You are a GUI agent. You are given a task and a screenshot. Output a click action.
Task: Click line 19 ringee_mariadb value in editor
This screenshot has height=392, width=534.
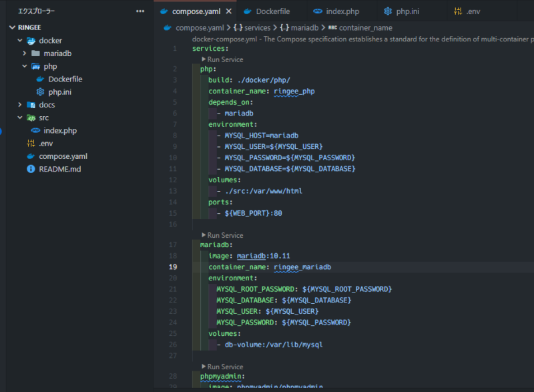302,267
